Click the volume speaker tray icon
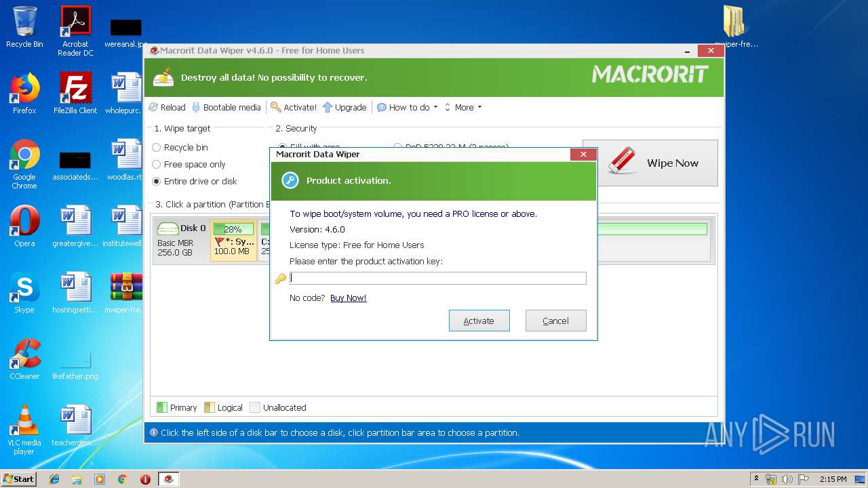This screenshot has height=488, width=868. tap(787, 479)
